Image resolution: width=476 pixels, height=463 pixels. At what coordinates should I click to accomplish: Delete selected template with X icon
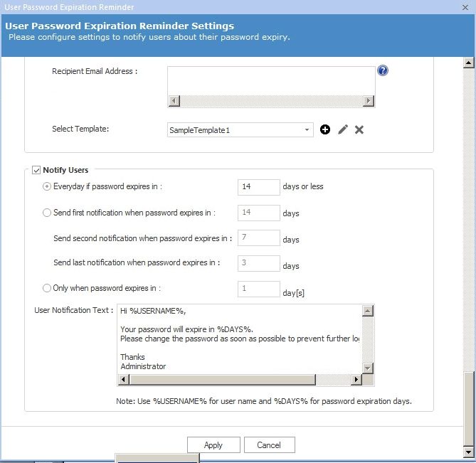pos(359,129)
